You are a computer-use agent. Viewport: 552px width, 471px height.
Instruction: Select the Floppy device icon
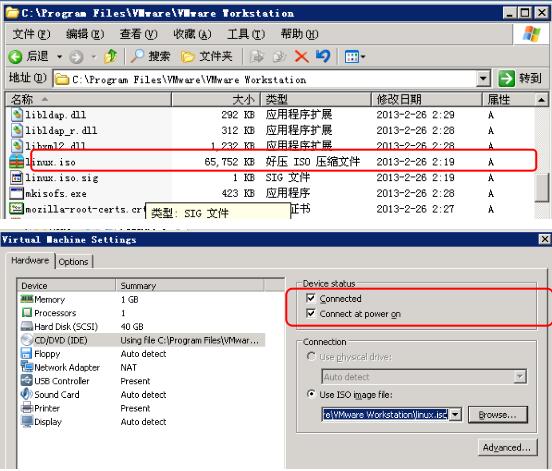[26, 353]
